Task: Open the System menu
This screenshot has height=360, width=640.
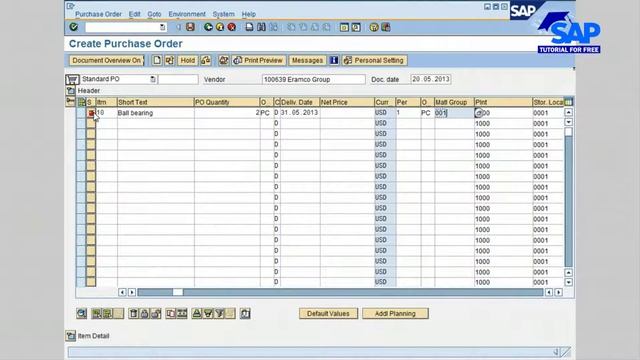Action: pyautogui.click(x=224, y=14)
